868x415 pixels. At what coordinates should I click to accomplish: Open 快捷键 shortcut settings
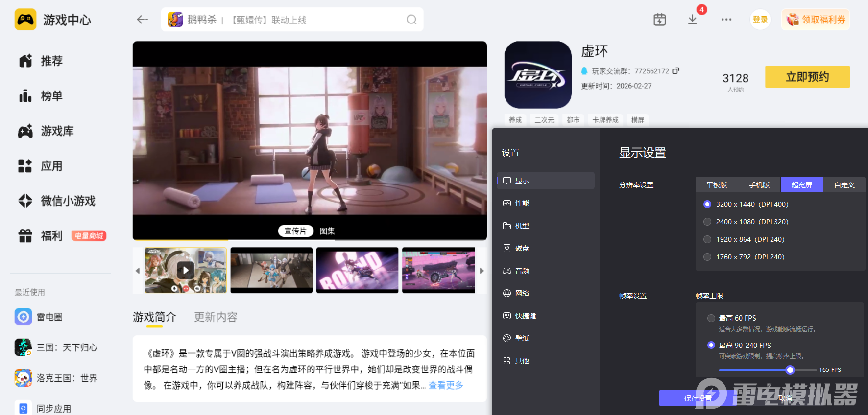[x=546, y=316]
